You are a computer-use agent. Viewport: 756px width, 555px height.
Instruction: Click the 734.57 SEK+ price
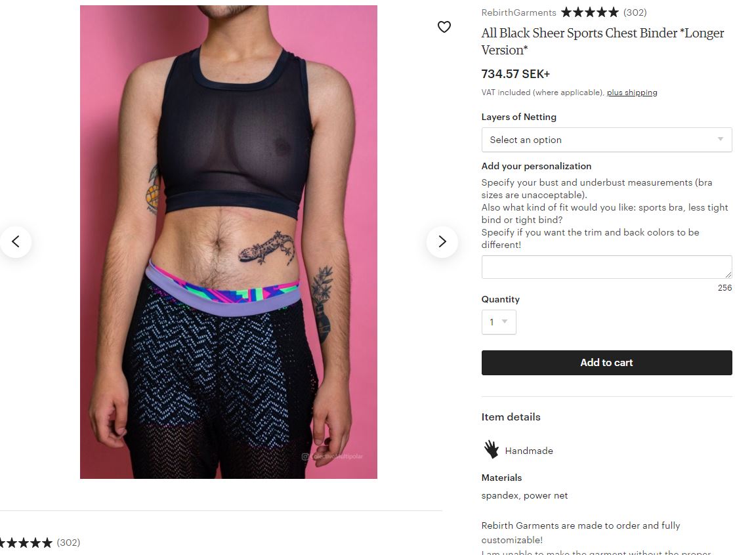515,74
